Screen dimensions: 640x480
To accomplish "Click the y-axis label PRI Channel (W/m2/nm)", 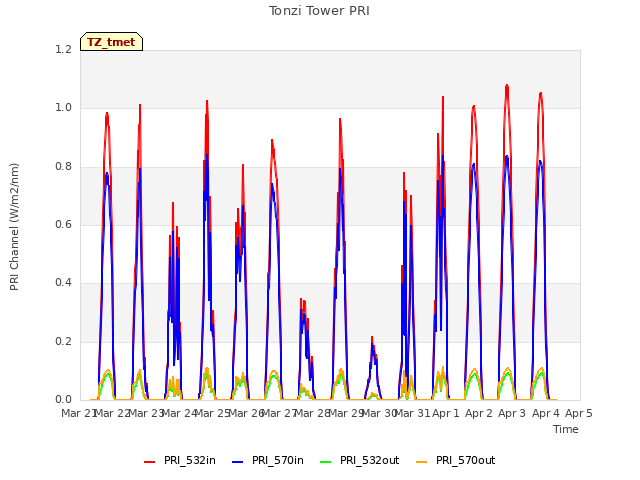I will pos(14,227).
